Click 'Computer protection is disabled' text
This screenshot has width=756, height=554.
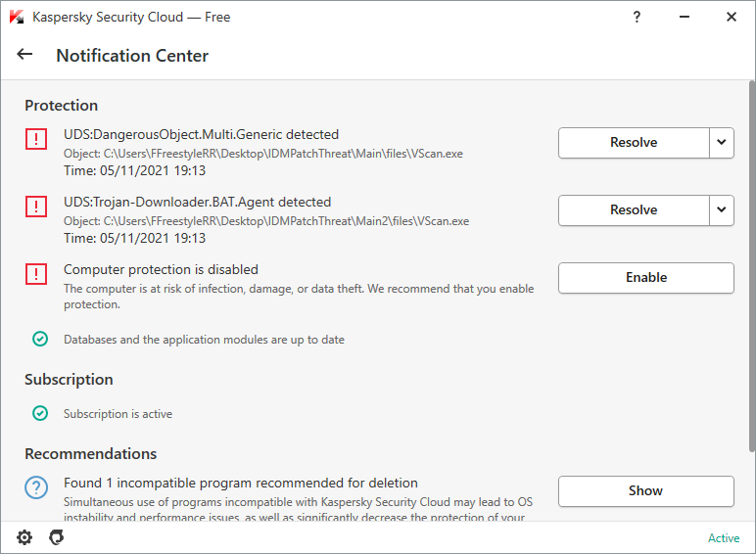(x=161, y=270)
